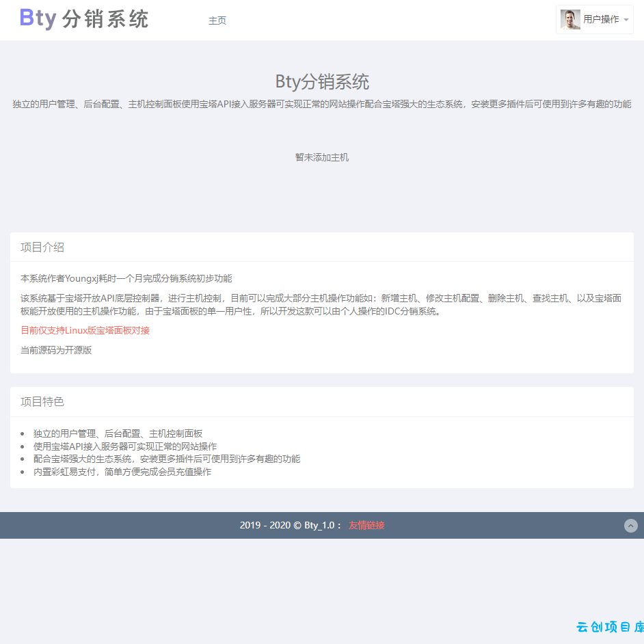
Task: Click the user avatar picture
Action: [570, 19]
